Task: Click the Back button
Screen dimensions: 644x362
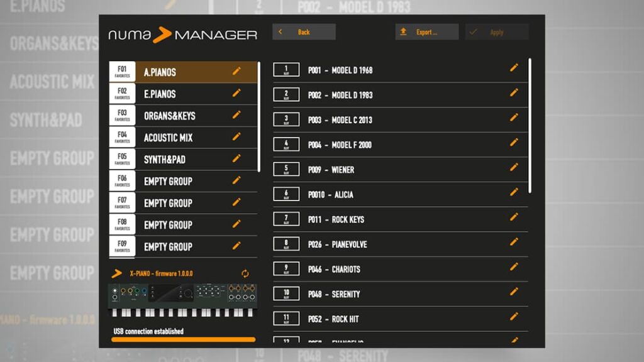Action: tap(304, 32)
